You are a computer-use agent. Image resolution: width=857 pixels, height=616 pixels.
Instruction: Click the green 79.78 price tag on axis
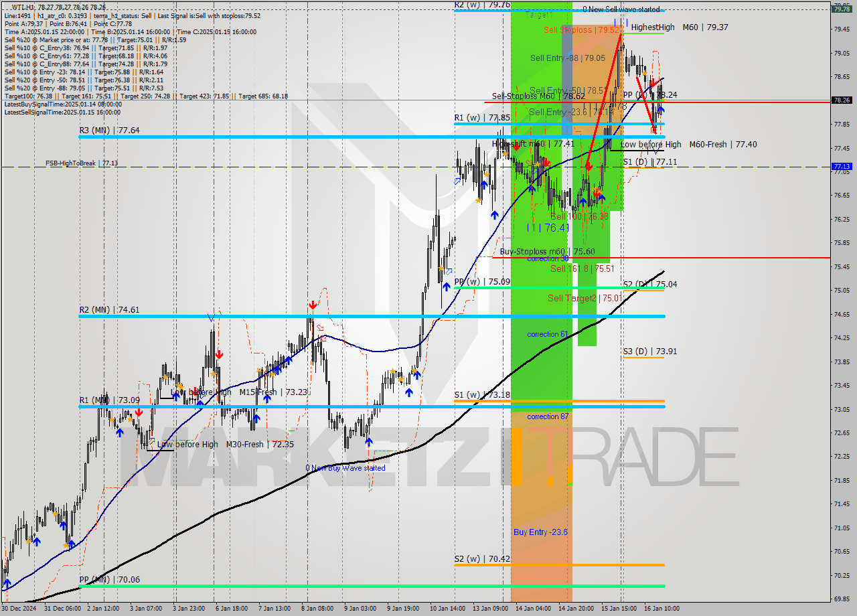pyautogui.click(x=842, y=9)
